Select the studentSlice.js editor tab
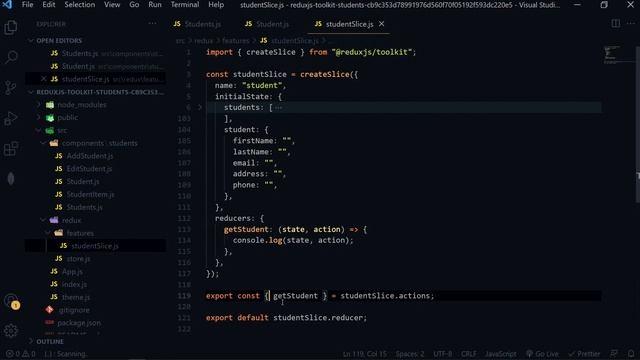 click(x=349, y=24)
